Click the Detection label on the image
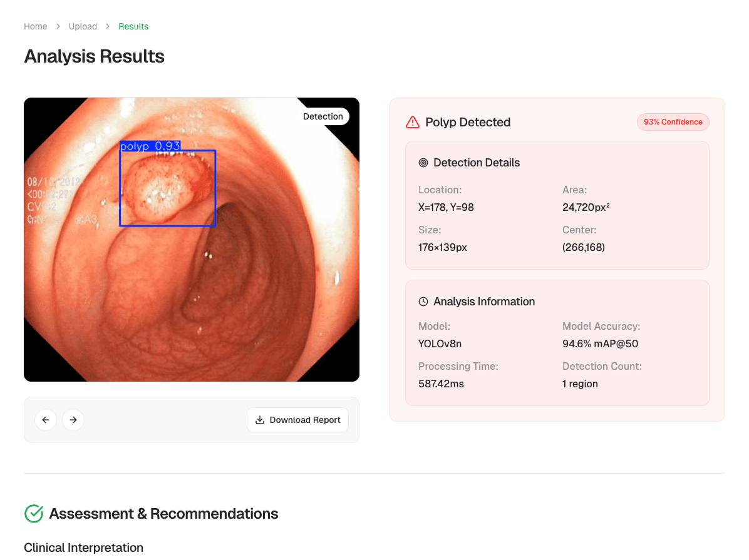 tap(323, 116)
